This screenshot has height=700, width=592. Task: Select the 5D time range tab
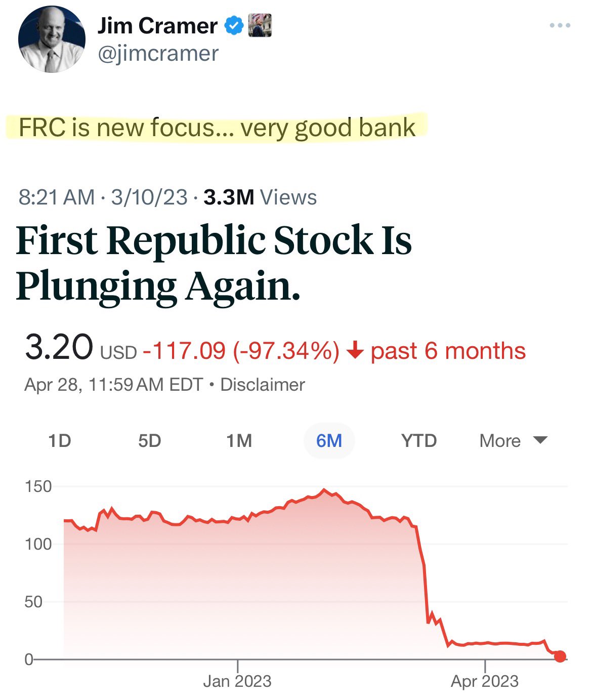click(149, 441)
